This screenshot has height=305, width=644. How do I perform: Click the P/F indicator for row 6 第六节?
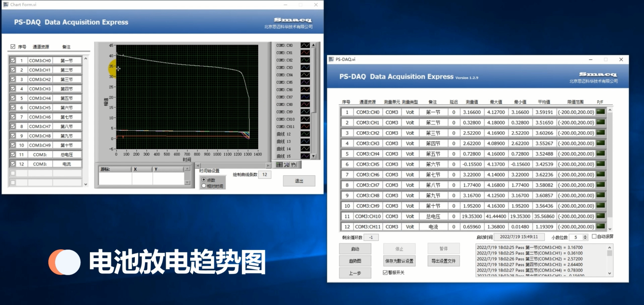601,164
